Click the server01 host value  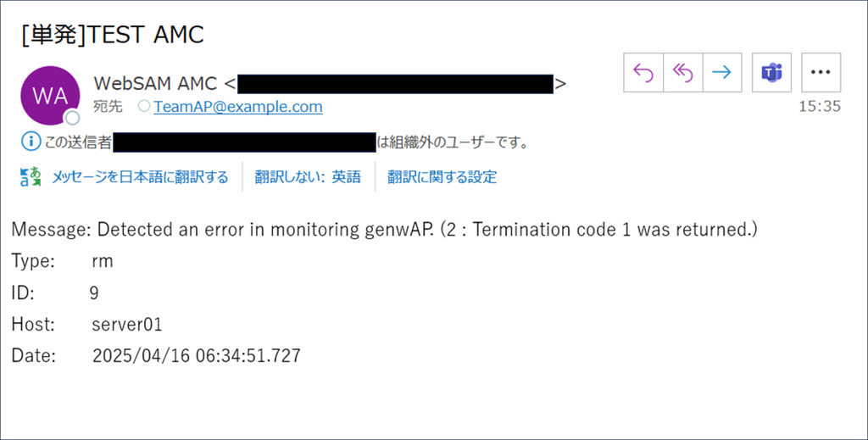click(x=127, y=325)
